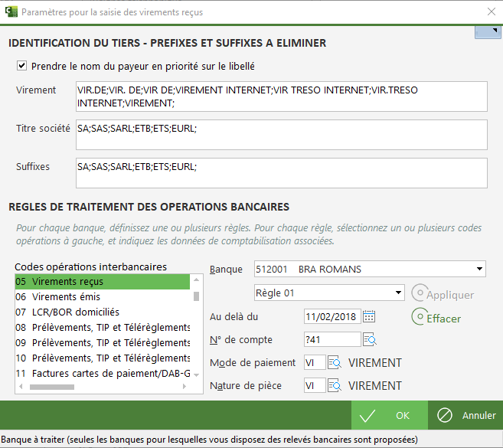Select '07 LCR/BOR domiciliés' in list
Image resolution: width=503 pixels, height=448 pixels.
[x=102, y=312]
